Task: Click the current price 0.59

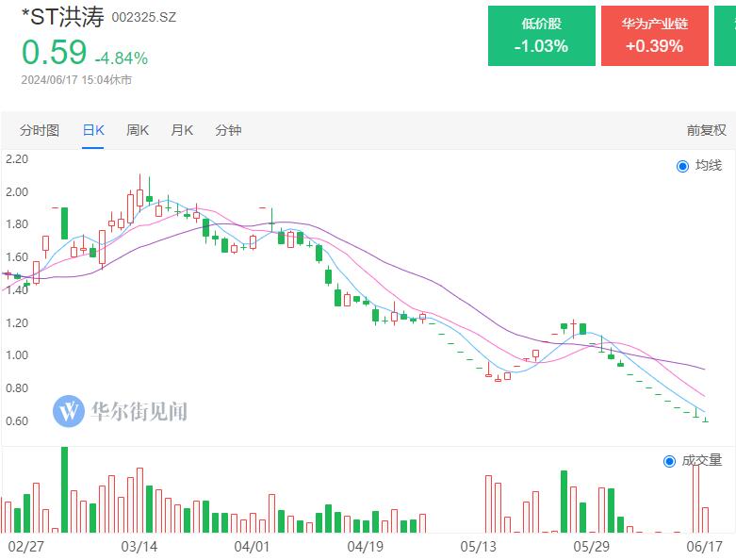Action: click(54, 52)
